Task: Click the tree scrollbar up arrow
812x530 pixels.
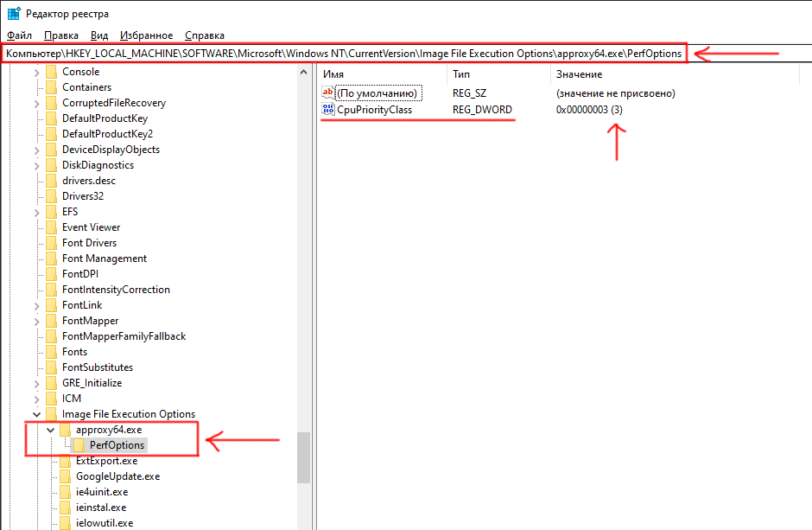Action: coord(303,73)
